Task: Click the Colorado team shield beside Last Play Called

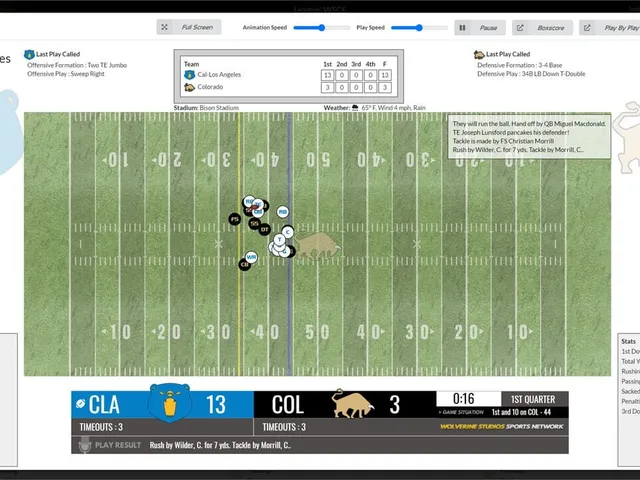Action: (479, 54)
